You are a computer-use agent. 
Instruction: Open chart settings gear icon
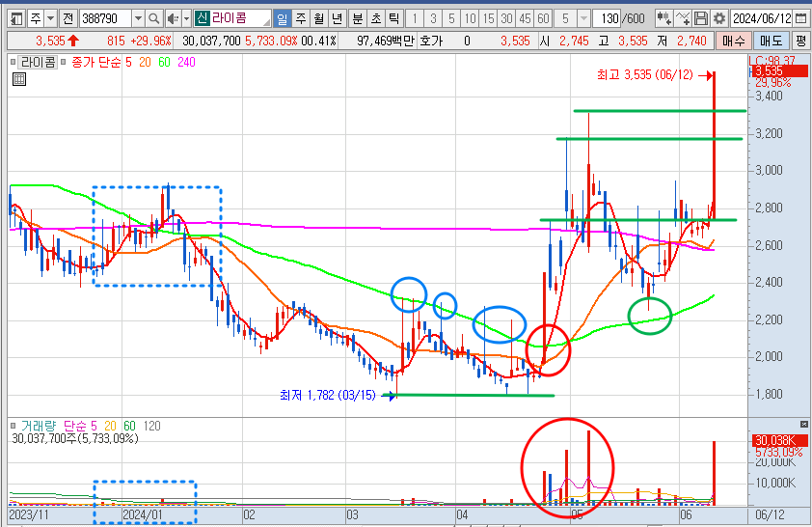click(x=718, y=19)
